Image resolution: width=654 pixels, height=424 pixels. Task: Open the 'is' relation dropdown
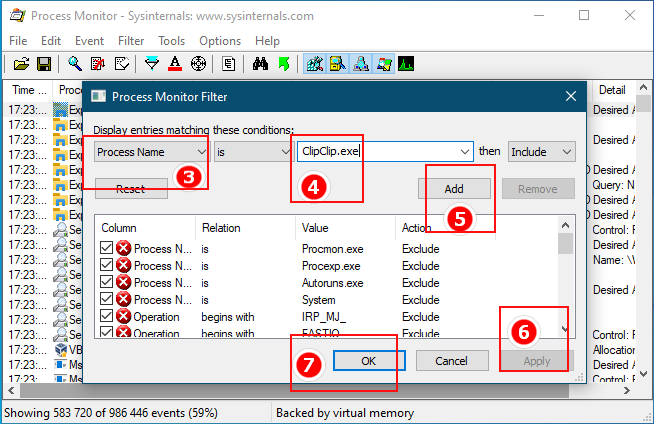coord(252,152)
